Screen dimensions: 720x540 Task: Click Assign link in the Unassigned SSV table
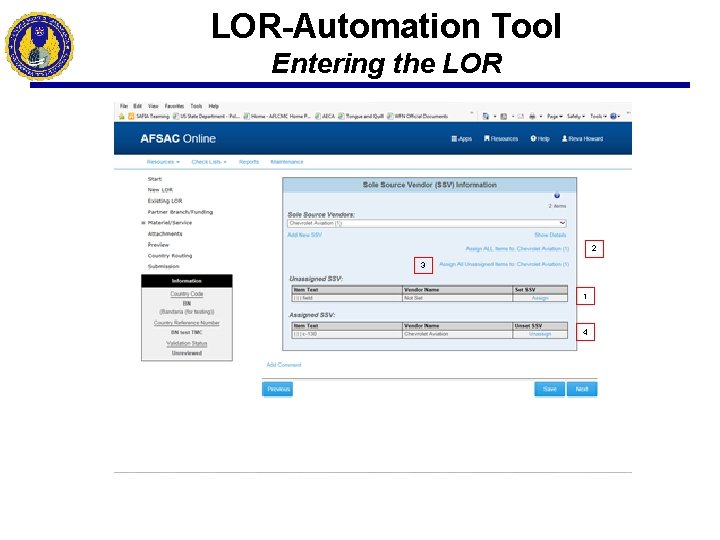540,298
